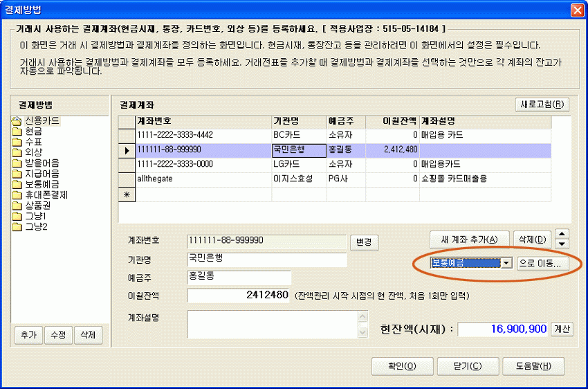Move account down with down arrow button
This screenshot has width=588, height=389.
562,244
